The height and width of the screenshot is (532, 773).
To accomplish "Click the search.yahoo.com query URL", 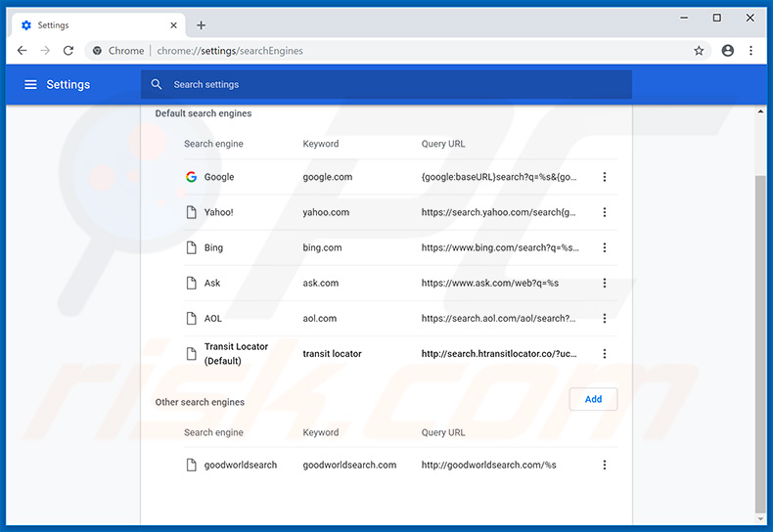I will [x=498, y=212].
